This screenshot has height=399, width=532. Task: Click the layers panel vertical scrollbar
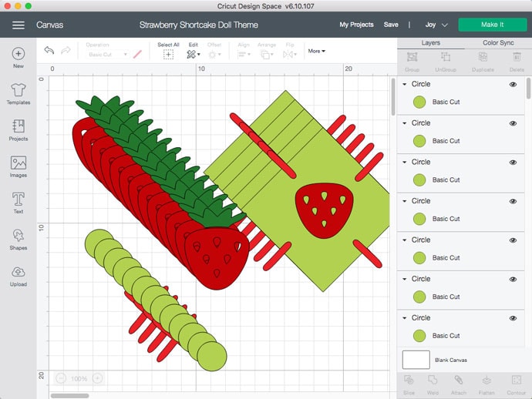(528, 88)
